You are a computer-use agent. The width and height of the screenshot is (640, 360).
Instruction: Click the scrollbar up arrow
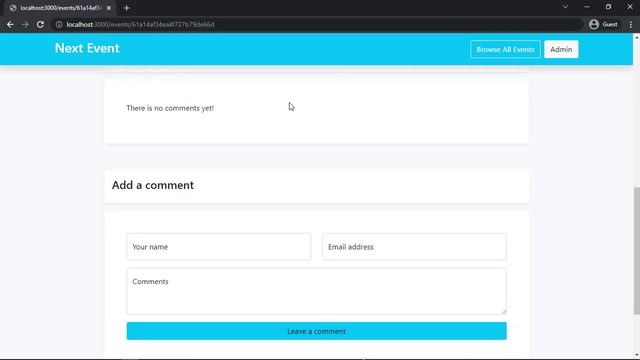[x=636, y=37]
